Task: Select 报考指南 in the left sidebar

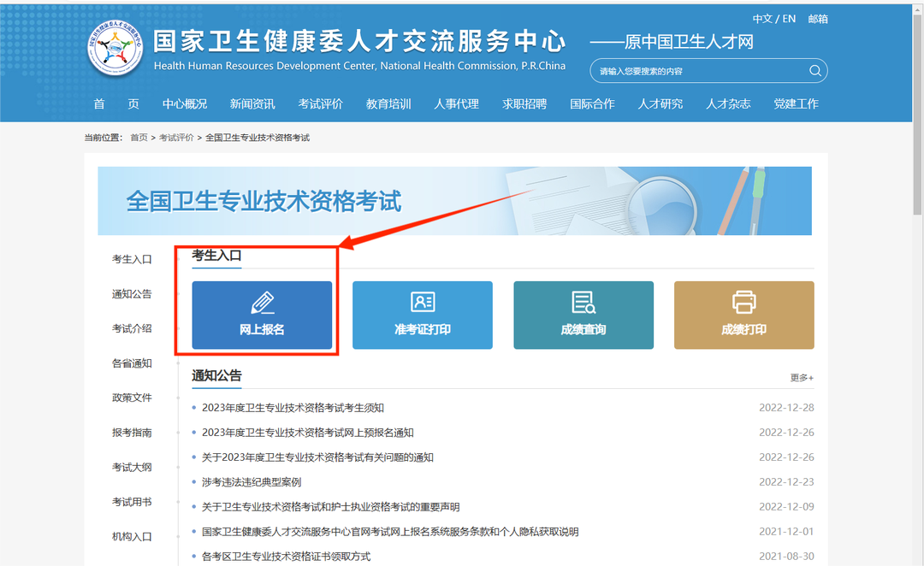Action: point(132,433)
